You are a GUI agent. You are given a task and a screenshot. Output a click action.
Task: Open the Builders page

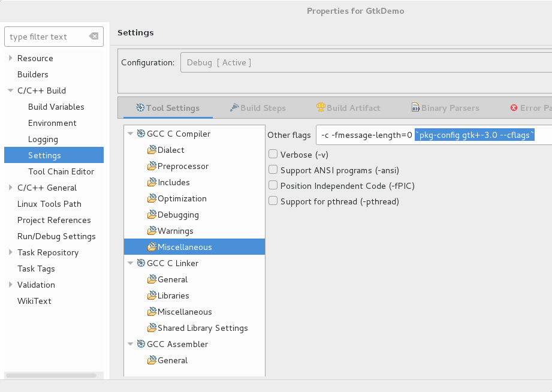pos(33,74)
